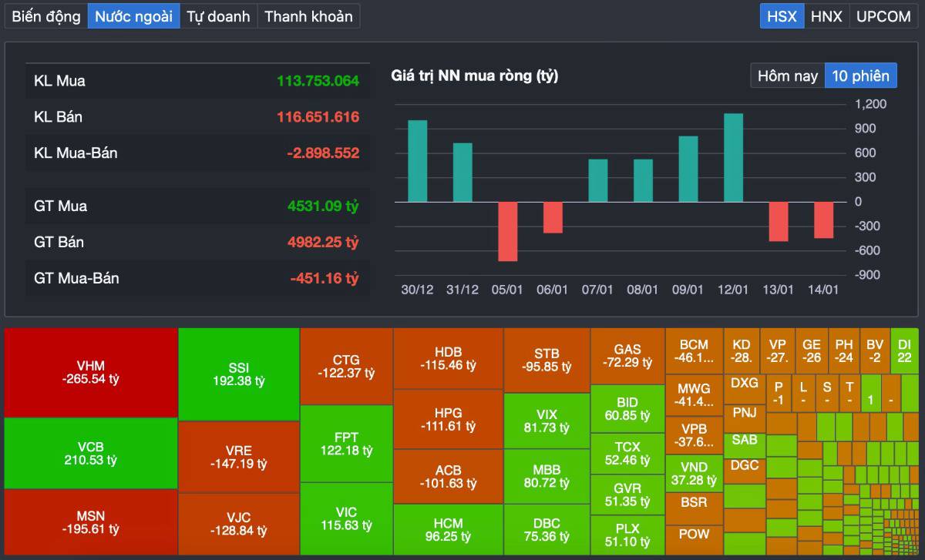Click the VRE -147.19 tỷ tile
Viewport: 925px width, 560px height.
[239, 457]
